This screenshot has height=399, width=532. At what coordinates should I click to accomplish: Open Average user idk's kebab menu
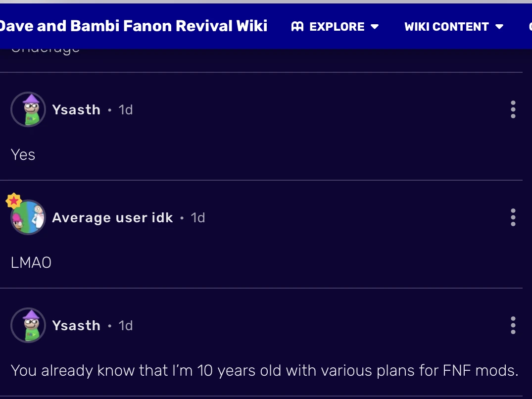click(x=513, y=217)
